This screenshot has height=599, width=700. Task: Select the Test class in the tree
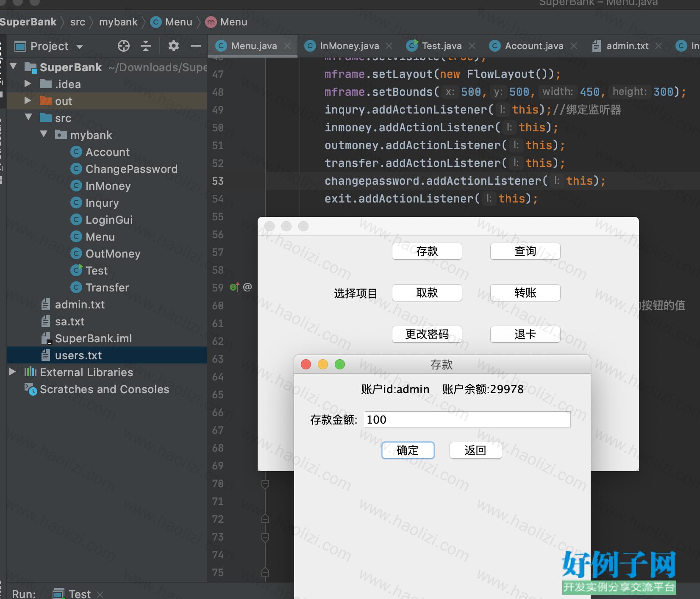click(x=89, y=271)
